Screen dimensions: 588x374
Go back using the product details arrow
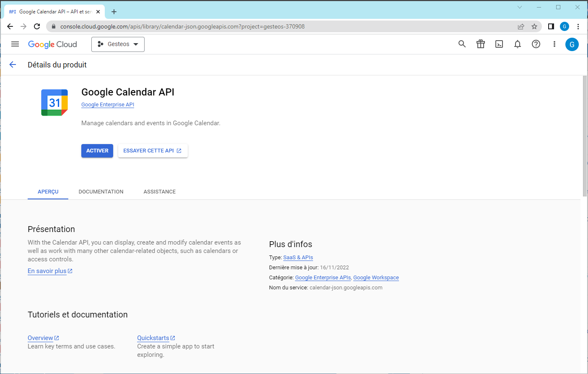13,64
